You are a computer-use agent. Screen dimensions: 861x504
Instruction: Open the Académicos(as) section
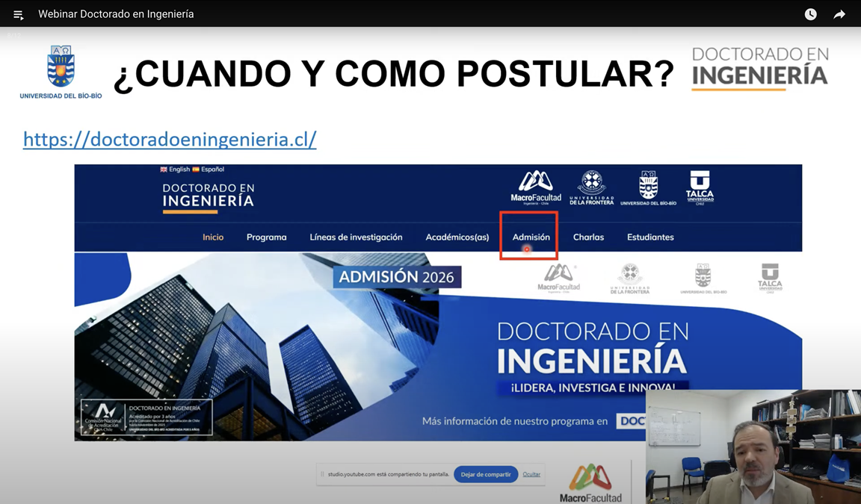457,237
